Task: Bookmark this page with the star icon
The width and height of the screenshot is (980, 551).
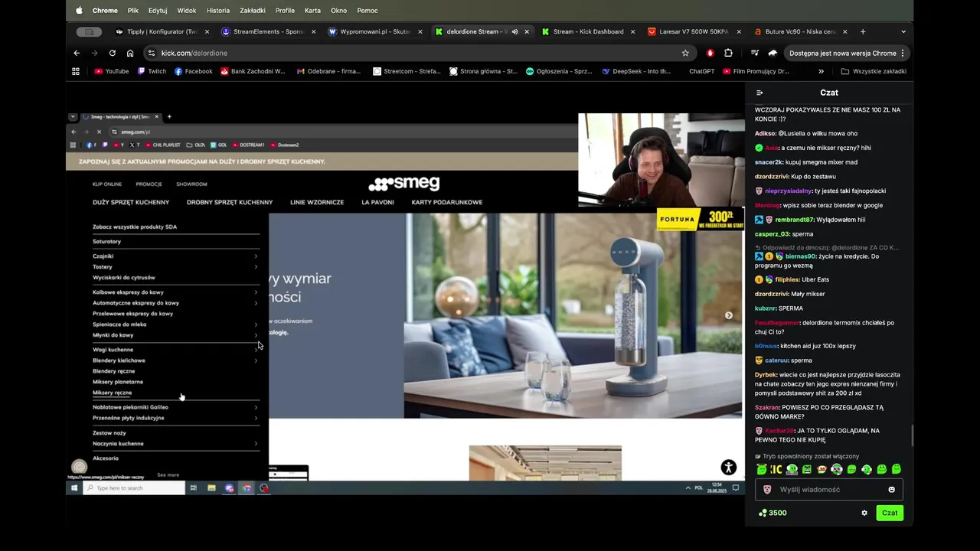Action: point(685,53)
